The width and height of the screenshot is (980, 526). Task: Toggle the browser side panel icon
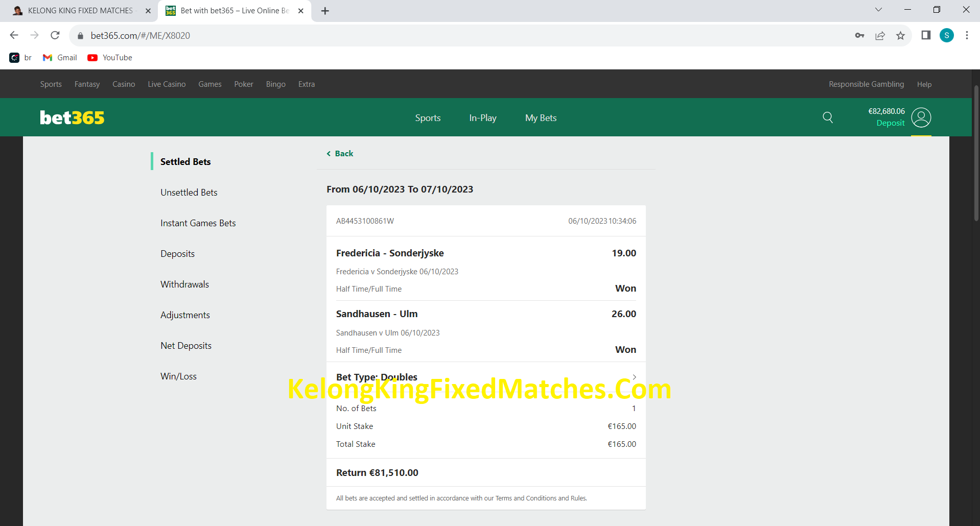coord(926,35)
